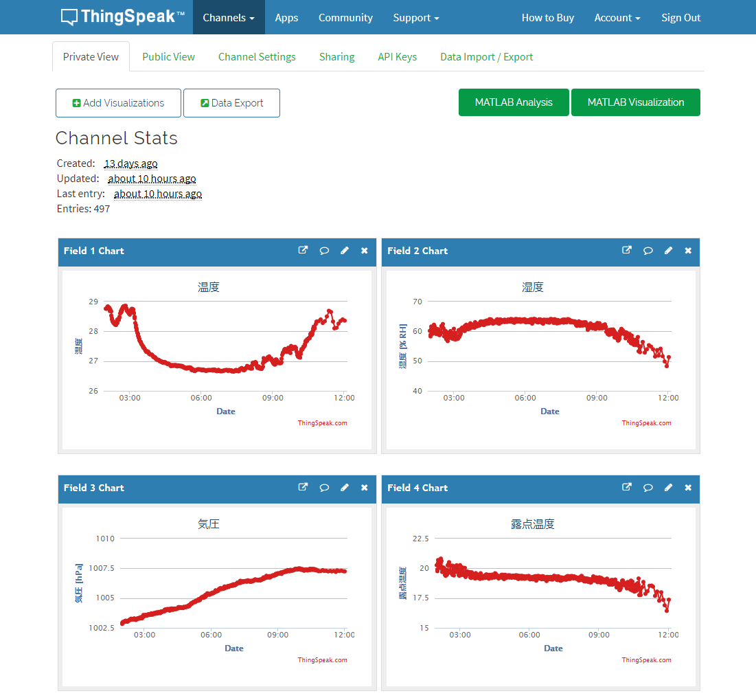Open Field 1 Chart in new window
This screenshot has height=700, width=756.
(x=303, y=251)
